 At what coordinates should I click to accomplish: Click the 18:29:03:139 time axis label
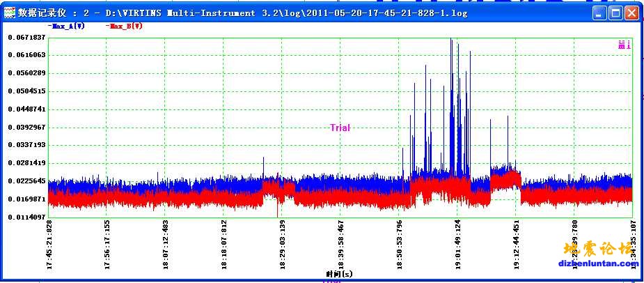point(282,244)
